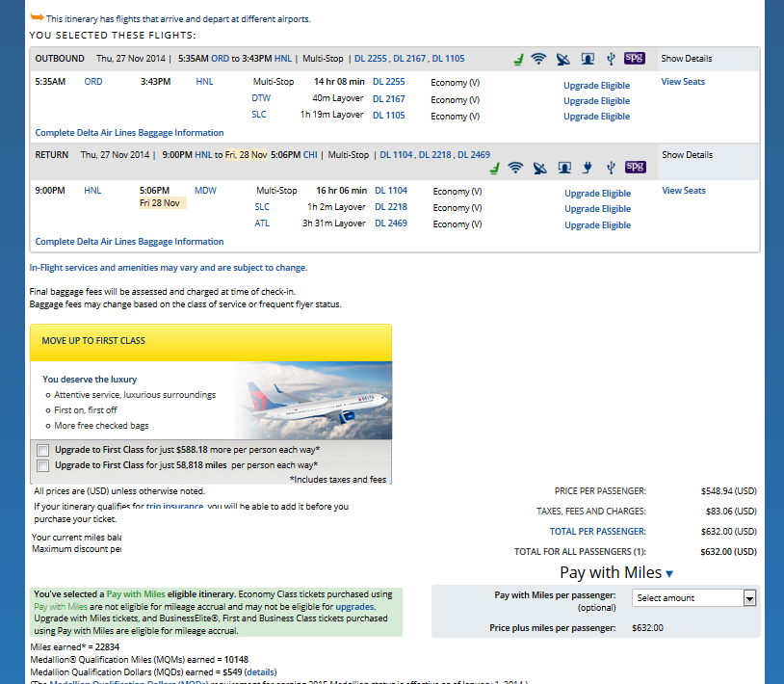Check the upgrade for $588.18 checkbox
This screenshot has height=684, width=784.
pos(42,450)
